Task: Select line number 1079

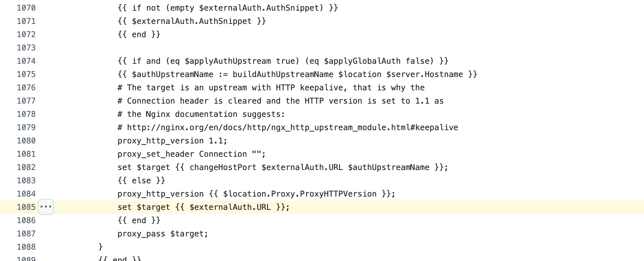Action: click(26, 128)
